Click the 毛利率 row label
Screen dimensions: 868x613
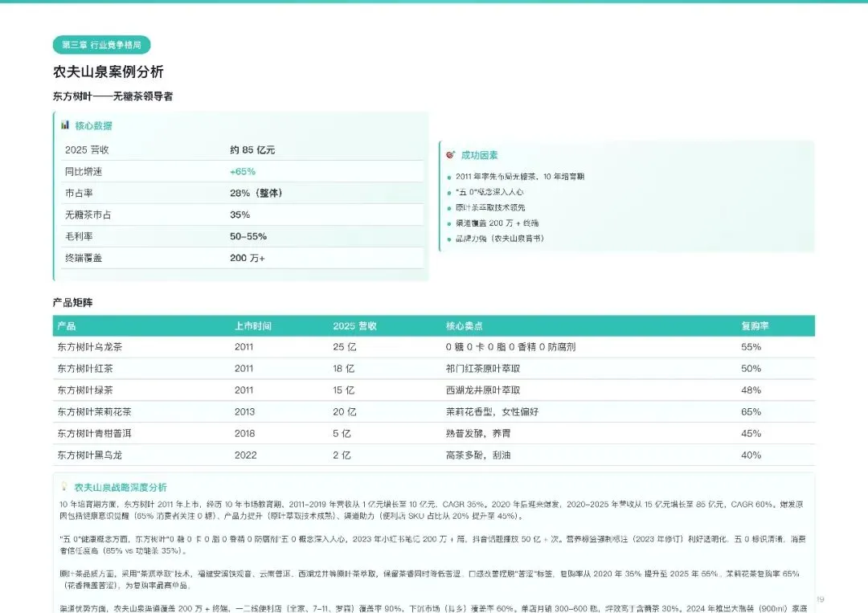79,236
